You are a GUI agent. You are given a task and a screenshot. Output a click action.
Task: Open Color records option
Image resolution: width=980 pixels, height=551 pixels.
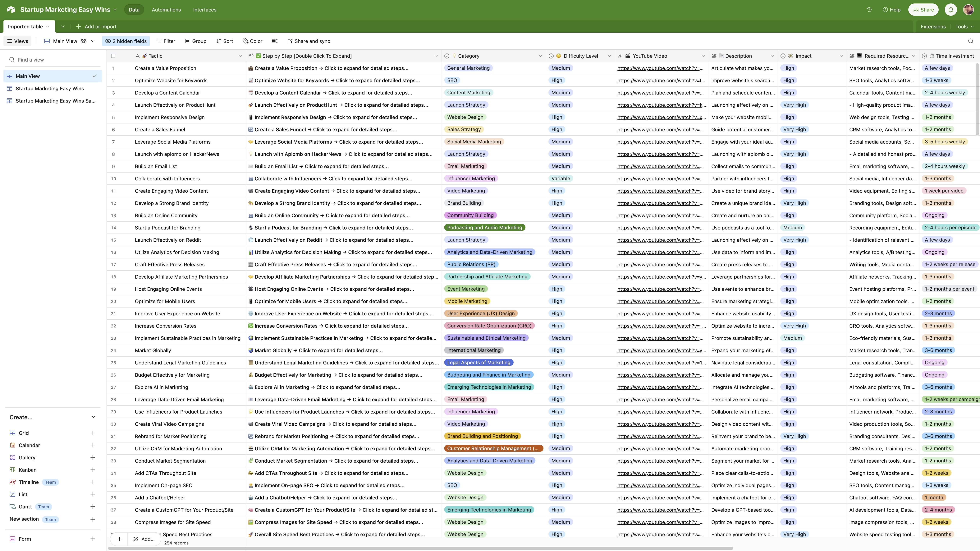click(x=253, y=41)
